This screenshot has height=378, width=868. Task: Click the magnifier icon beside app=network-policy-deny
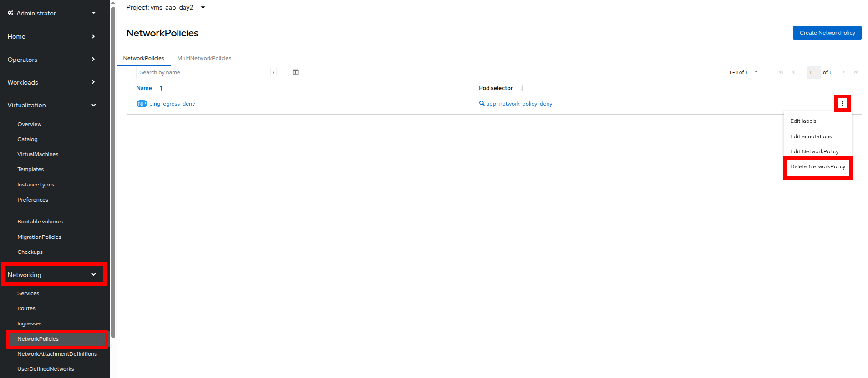(482, 104)
